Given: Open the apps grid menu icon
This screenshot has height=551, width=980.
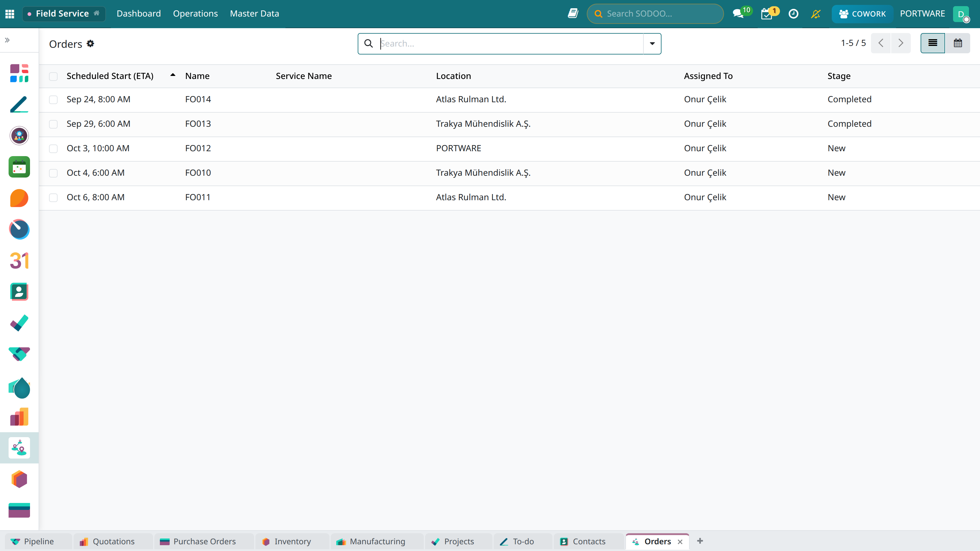Looking at the screenshot, I should (10, 14).
